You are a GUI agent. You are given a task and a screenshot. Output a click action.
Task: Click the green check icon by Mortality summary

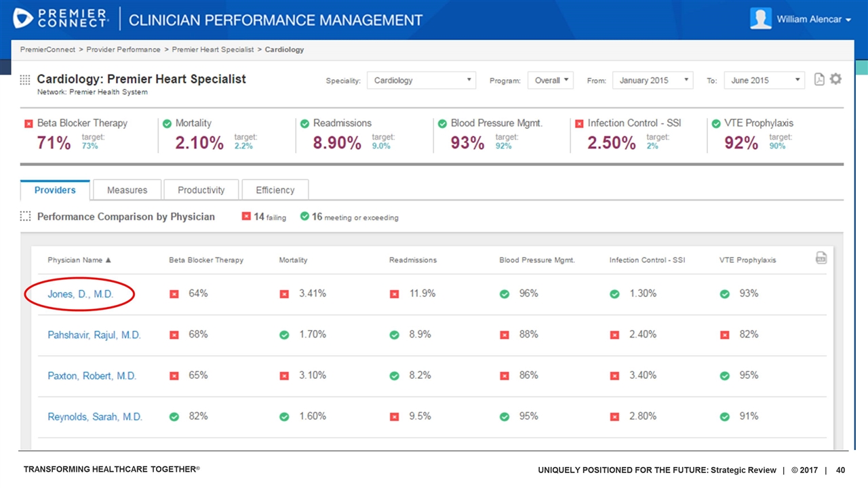click(167, 123)
